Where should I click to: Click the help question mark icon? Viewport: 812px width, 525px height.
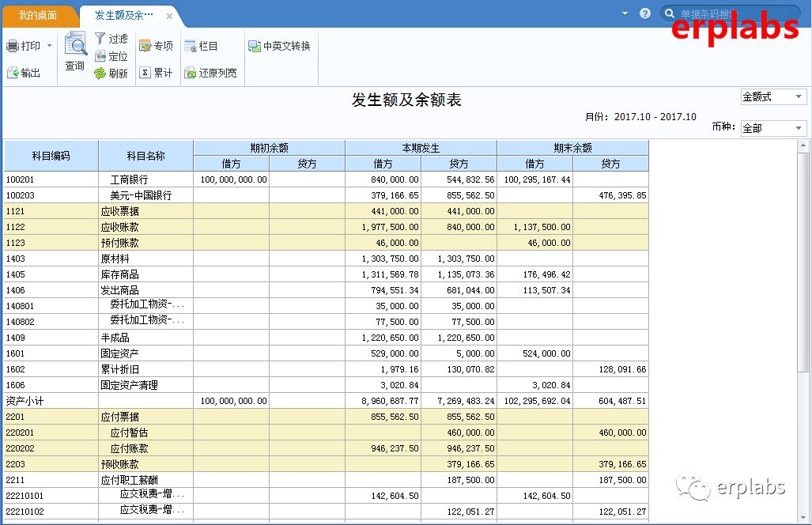[644, 13]
